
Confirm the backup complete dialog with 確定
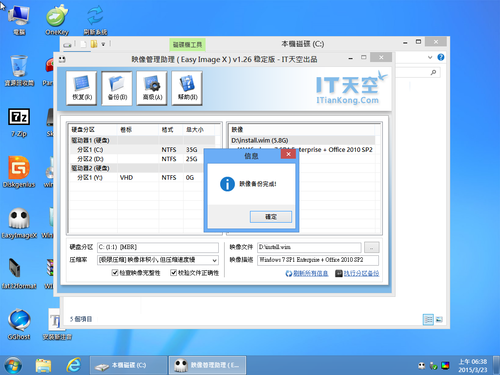pos(271,217)
